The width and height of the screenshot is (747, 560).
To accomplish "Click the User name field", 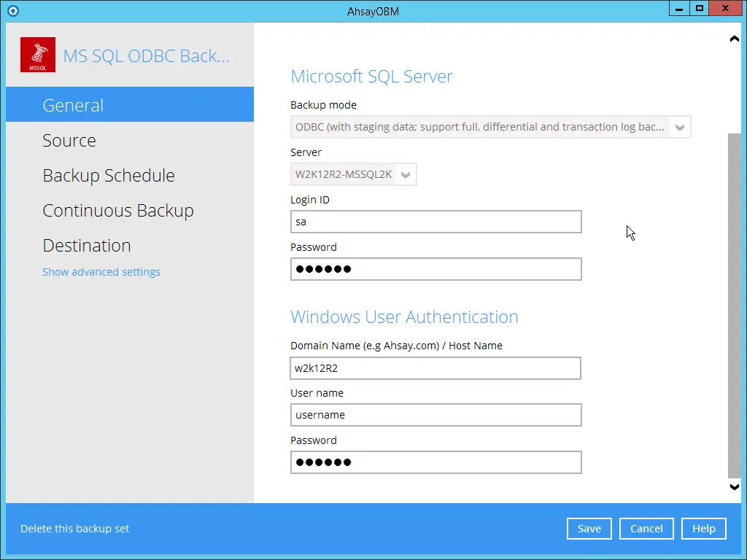I will coord(436,415).
